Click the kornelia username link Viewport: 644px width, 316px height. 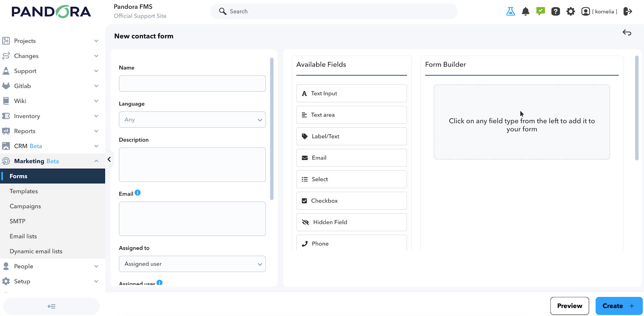pyautogui.click(x=604, y=12)
